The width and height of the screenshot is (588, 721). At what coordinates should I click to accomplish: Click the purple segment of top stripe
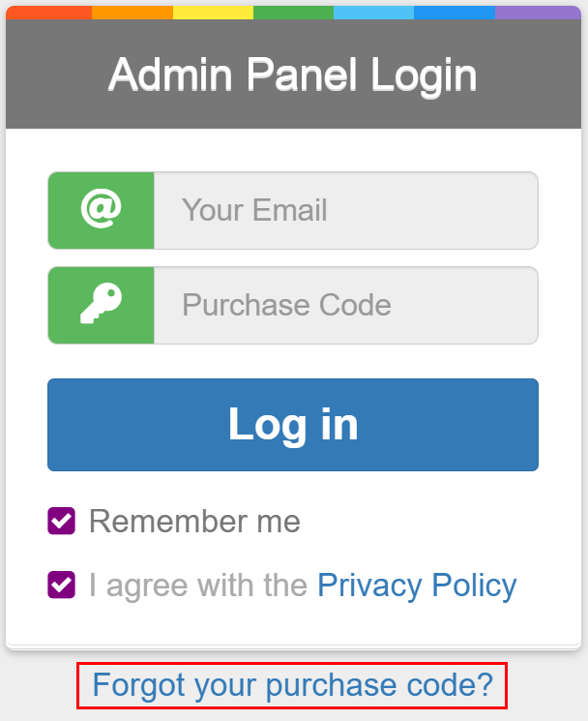point(537,13)
